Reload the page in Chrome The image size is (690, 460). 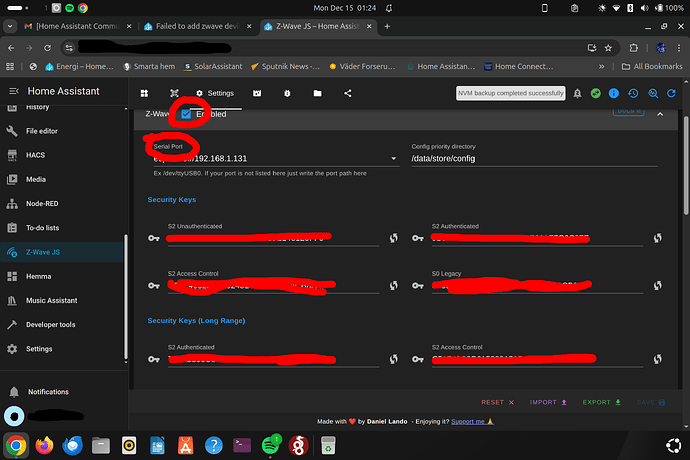pyautogui.click(x=48, y=48)
